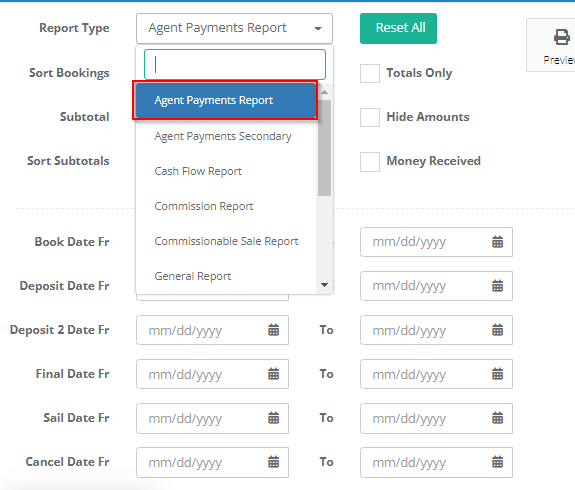Open calendar for Book Date To field
575x490 pixels.
497,242
